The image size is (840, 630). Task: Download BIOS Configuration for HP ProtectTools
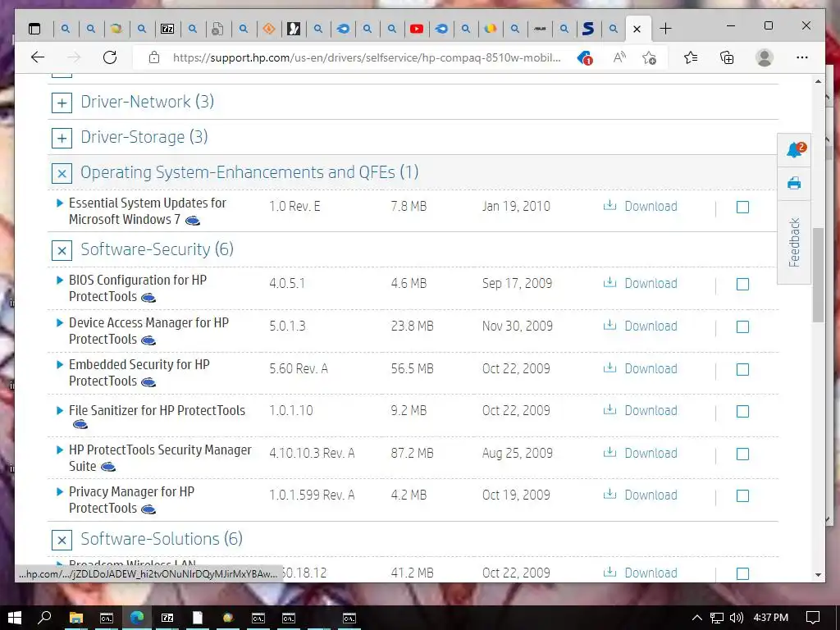click(x=640, y=283)
